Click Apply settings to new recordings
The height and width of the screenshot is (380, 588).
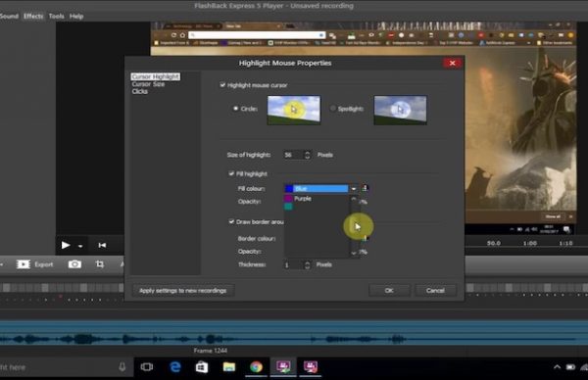[183, 291]
